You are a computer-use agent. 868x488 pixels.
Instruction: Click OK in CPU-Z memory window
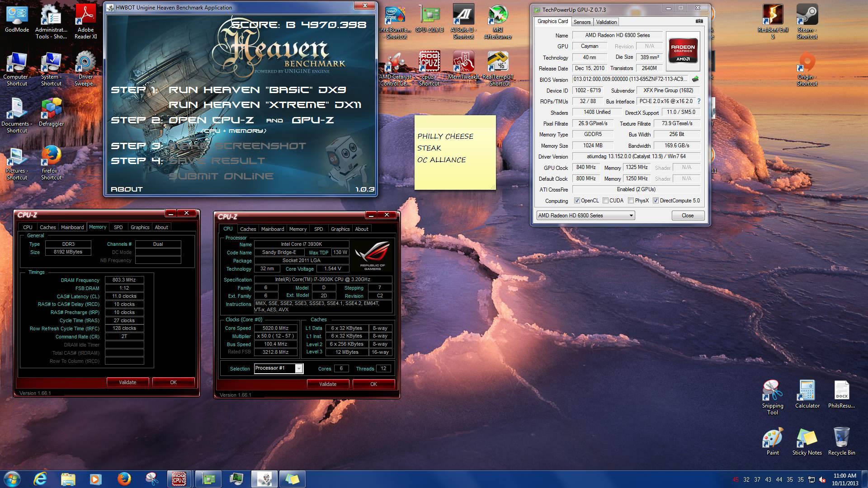click(x=173, y=382)
